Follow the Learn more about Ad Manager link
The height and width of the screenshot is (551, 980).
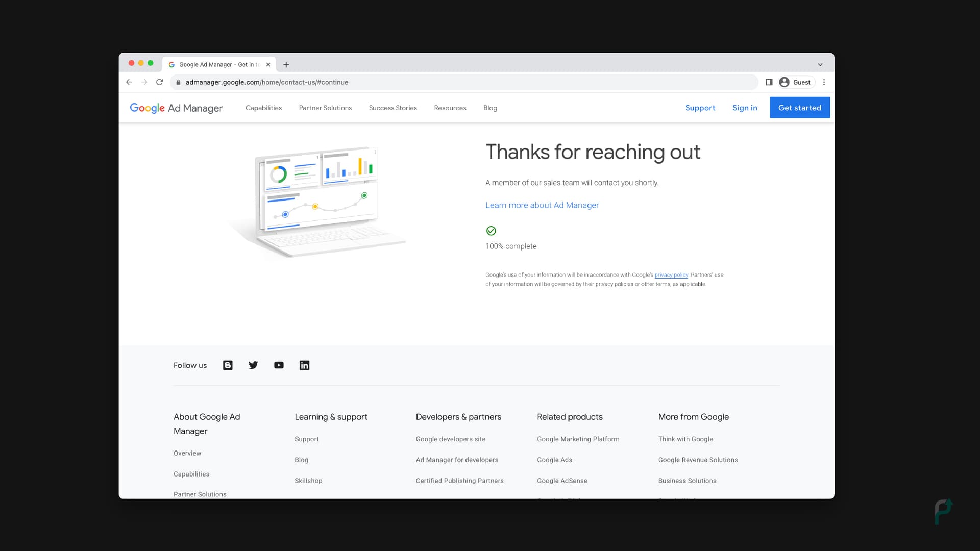click(542, 205)
